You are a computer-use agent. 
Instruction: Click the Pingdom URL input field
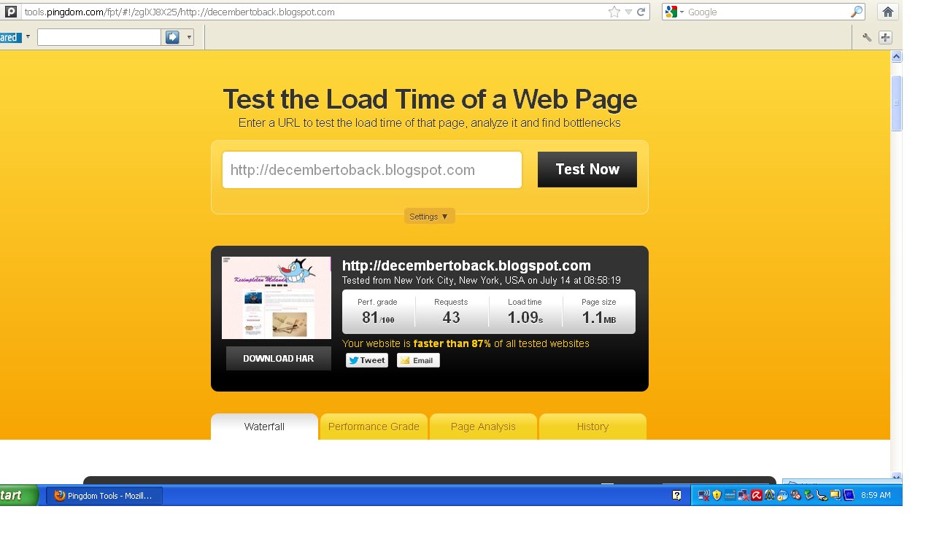[x=372, y=170]
